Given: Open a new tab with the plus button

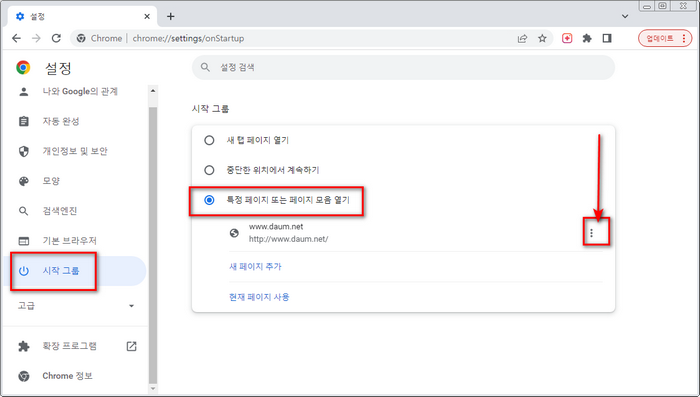Looking at the screenshot, I should click(171, 17).
